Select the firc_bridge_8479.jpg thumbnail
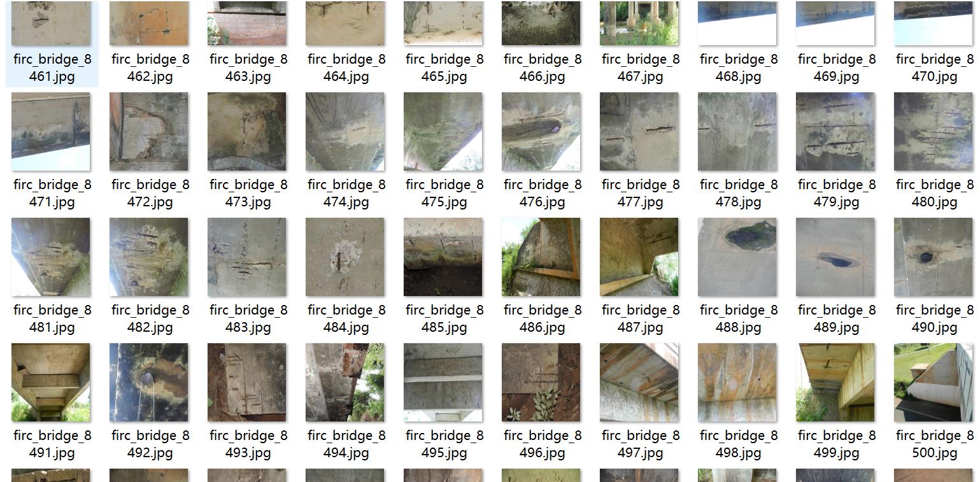 835,132
